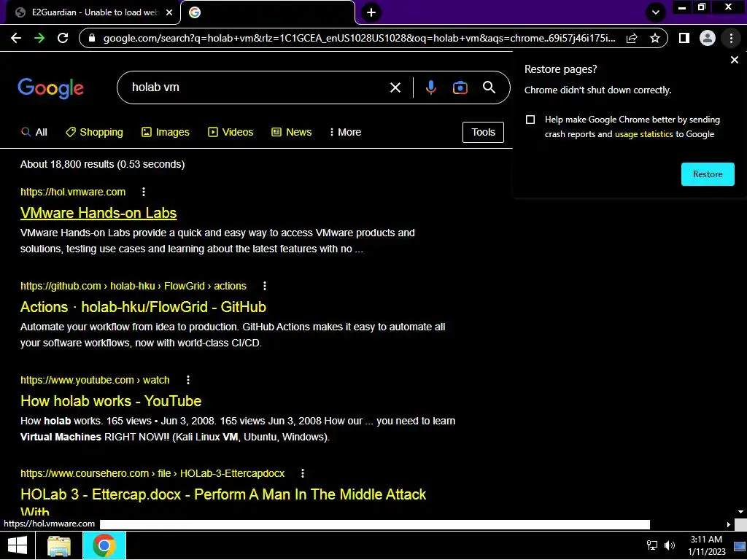Viewport: 747px width, 560px height.
Task: Restore the previous pages
Action: 708,174
